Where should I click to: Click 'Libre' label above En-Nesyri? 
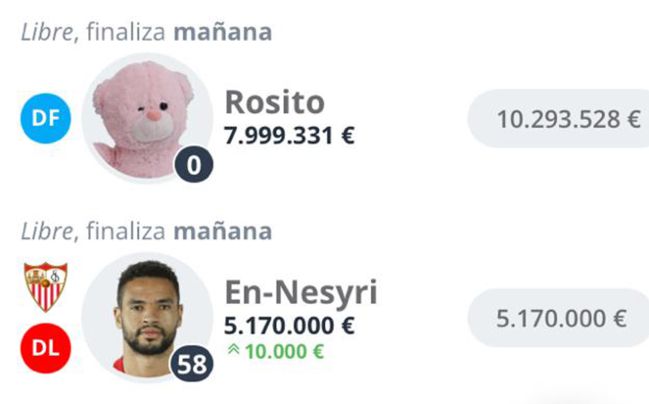pyautogui.click(x=46, y=231)
